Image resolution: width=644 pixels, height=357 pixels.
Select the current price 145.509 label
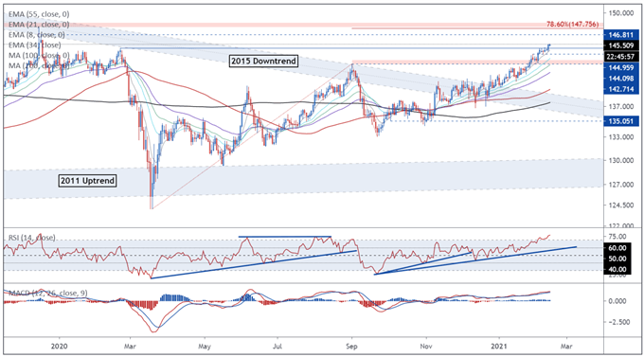click(x=621, y=45)
